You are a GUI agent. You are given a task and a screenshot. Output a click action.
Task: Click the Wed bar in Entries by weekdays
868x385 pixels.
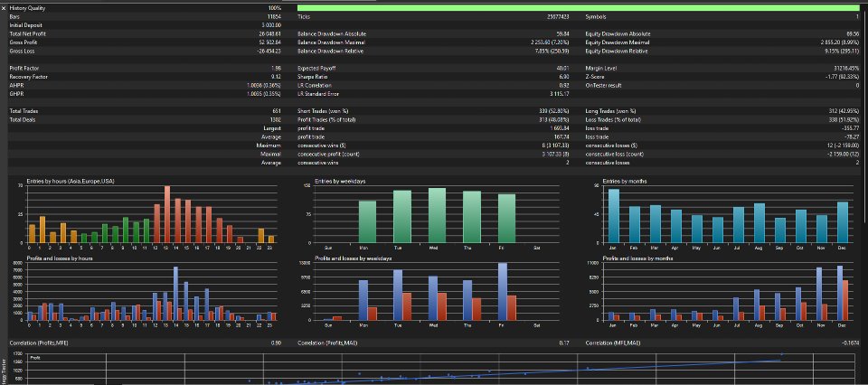(x=437, y=215)
